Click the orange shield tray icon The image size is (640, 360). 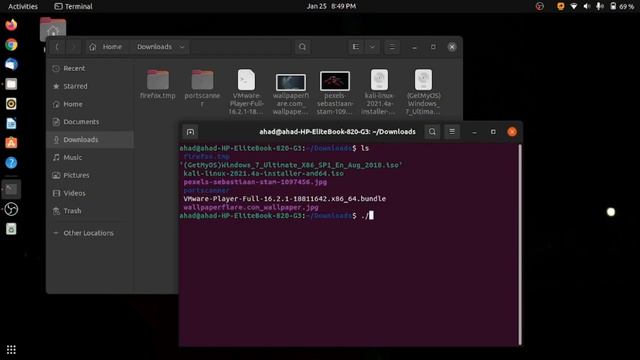click(x=560, y=6)
